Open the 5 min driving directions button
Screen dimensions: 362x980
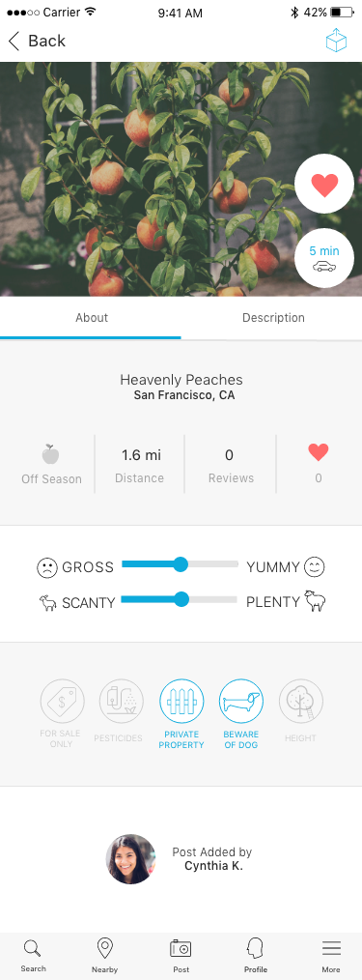pyautogui.click(x=324, y=258)
